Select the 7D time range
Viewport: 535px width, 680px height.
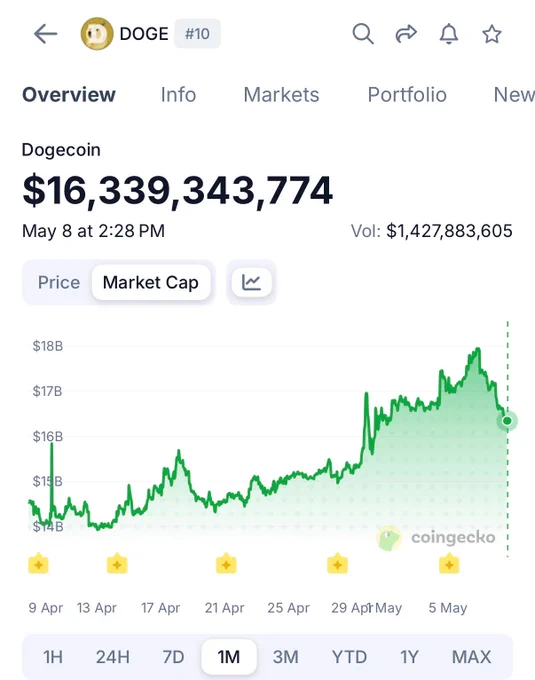tap(173, 657)
